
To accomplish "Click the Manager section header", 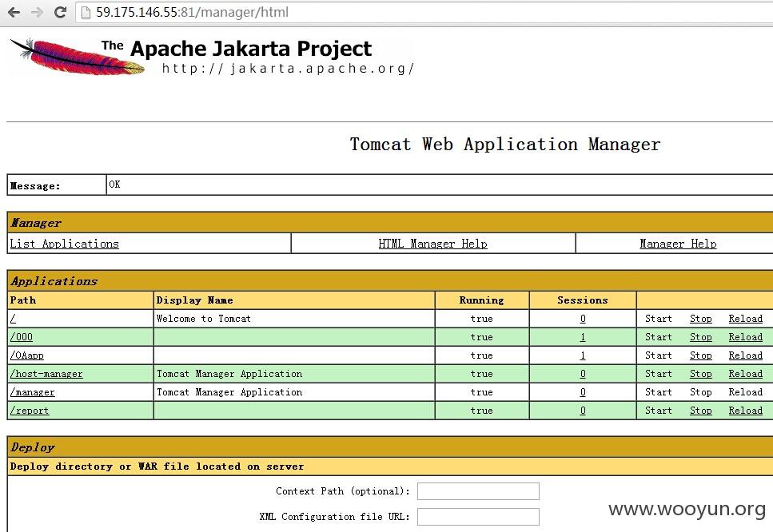I will [x=36, y=223].
